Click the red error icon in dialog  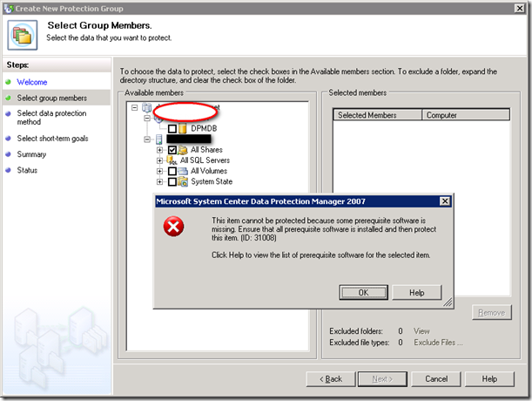pos(173,227)
